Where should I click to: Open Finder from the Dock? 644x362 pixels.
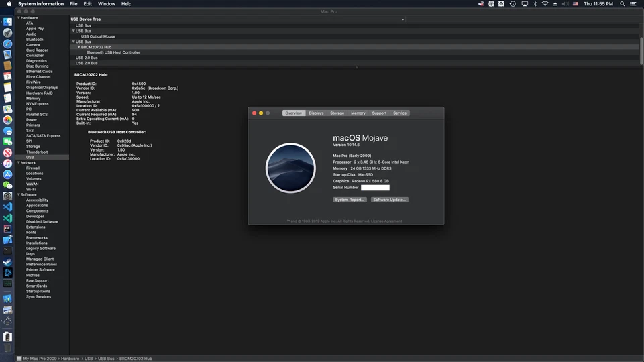(x=7, y=22)
